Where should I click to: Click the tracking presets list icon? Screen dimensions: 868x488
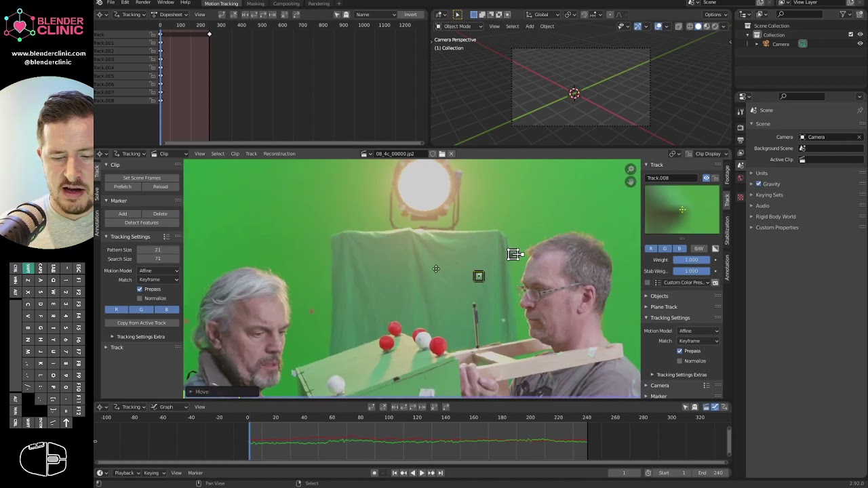click(x=166, y=237)
